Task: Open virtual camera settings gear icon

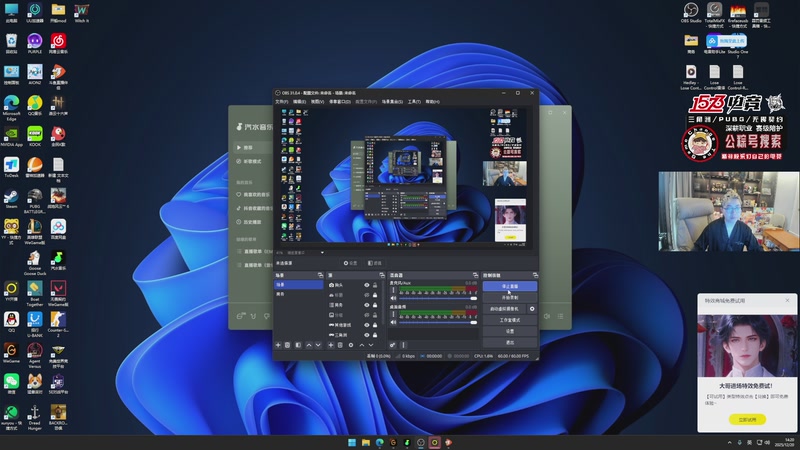Action: click(532, 309)
